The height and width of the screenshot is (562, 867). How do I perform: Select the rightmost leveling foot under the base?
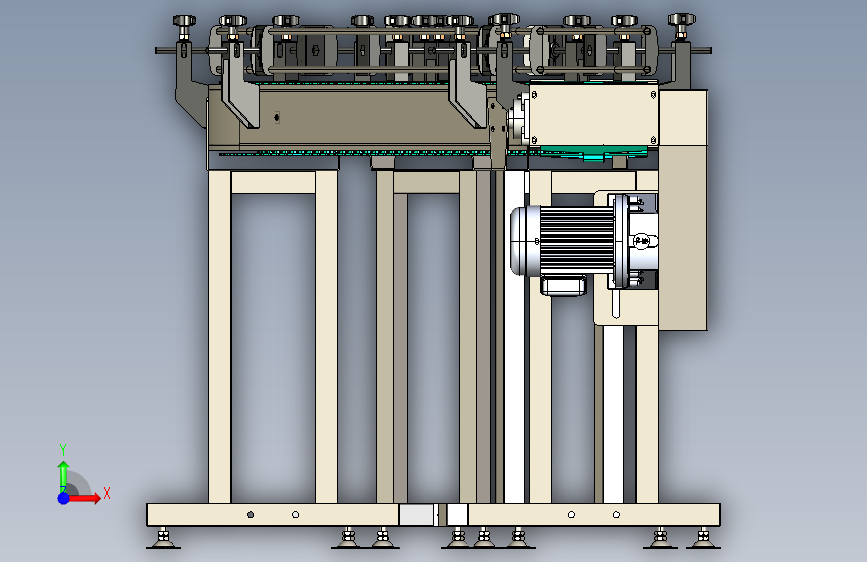click(703, 539)
